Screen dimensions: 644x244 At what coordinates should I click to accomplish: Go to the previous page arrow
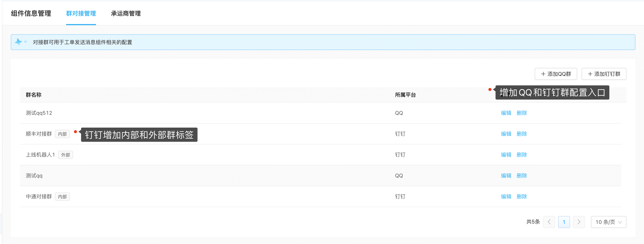(x=549, y=222)
